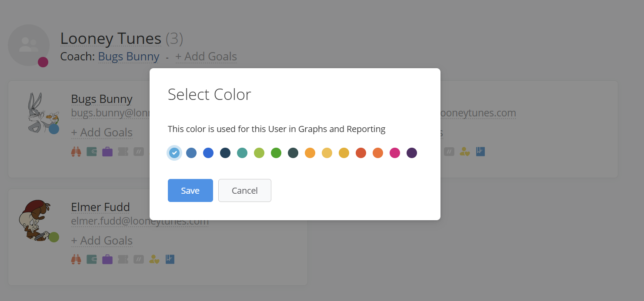Open the Bugs Bunny coach link
This screenshot has height=301, width=644.
click(x=129, y=56)
